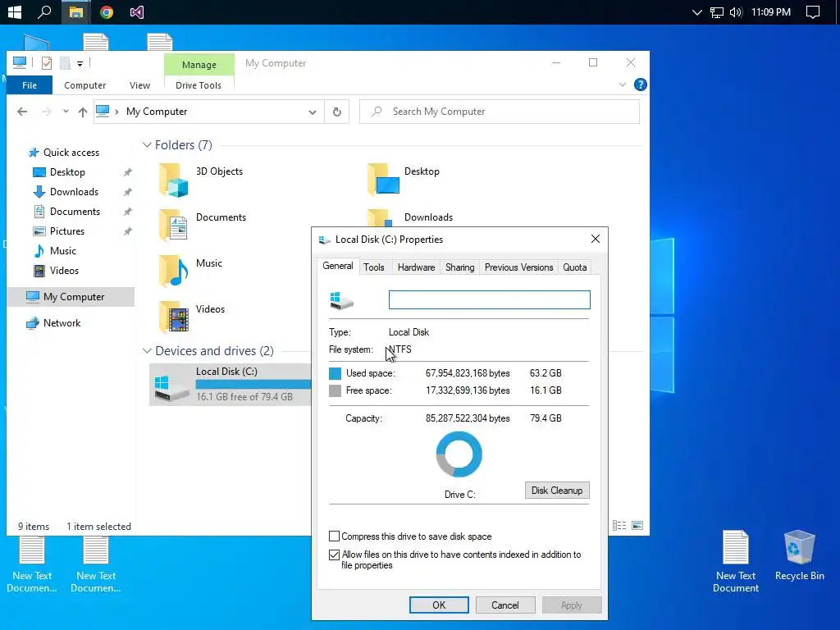840x630 pixels.
Task: Click the drive label text field
Action: tap(490, 300)
